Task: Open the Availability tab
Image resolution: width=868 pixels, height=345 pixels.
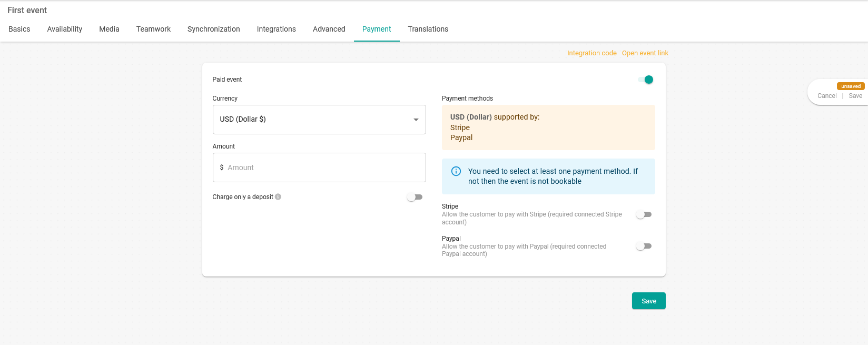Action: click(65, 29)
